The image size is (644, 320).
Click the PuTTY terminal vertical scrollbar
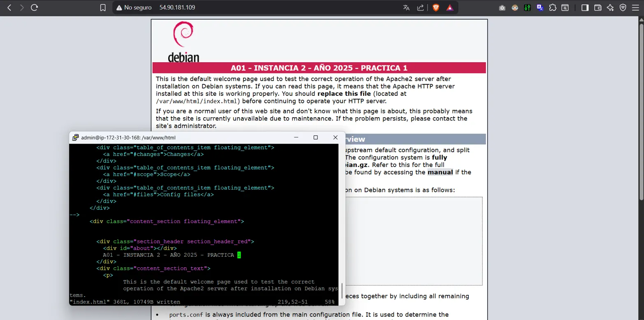[341, 290]
